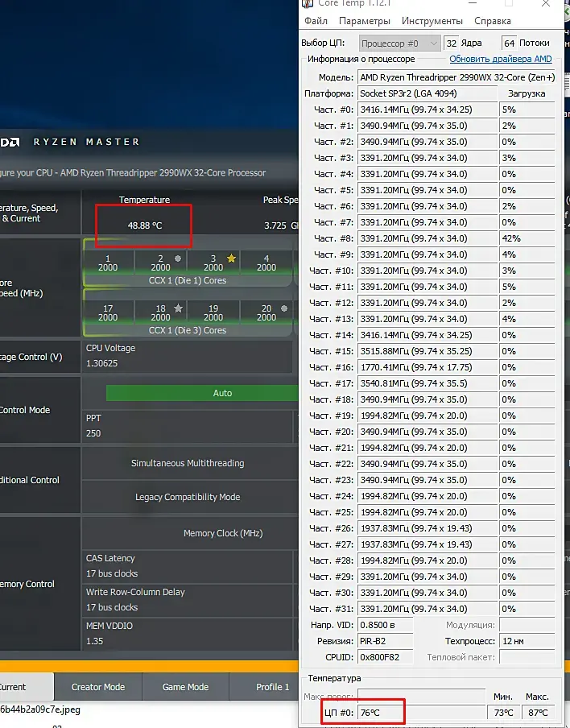Click the AMD logo in Ryzen Master
Screen dimensions: 570x728
click(x=10, y=142)
